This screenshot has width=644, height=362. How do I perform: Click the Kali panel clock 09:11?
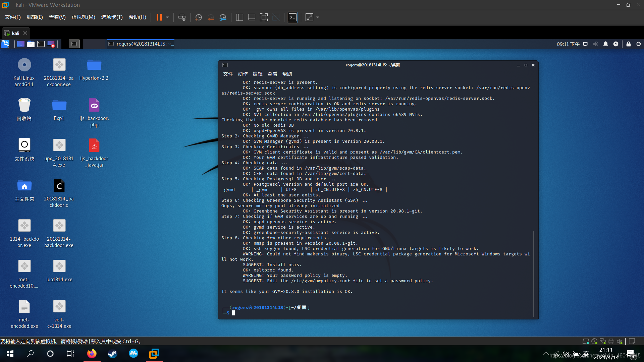coord(568,44)
